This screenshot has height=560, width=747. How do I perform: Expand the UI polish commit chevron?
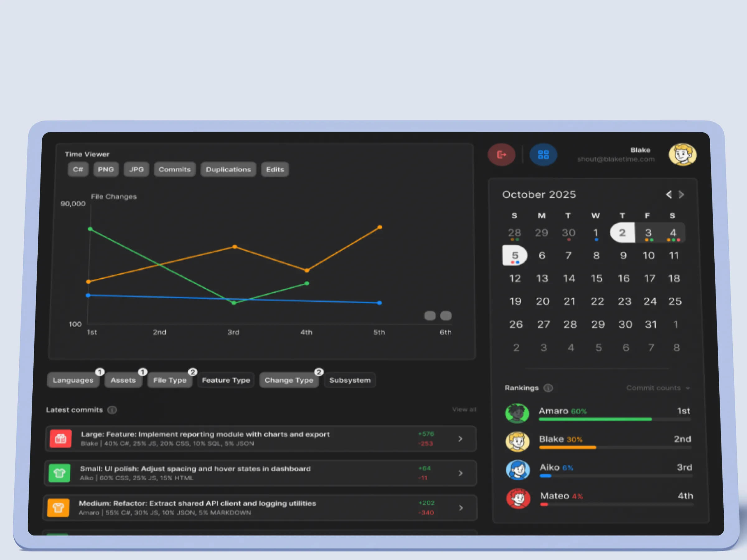(x=461, y=473)
